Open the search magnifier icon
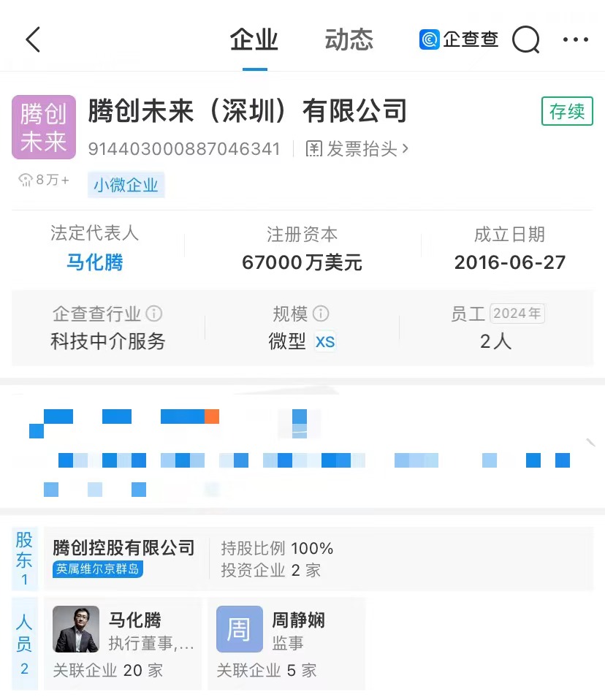Screen dimensions: 605x700 click(526, 39)
